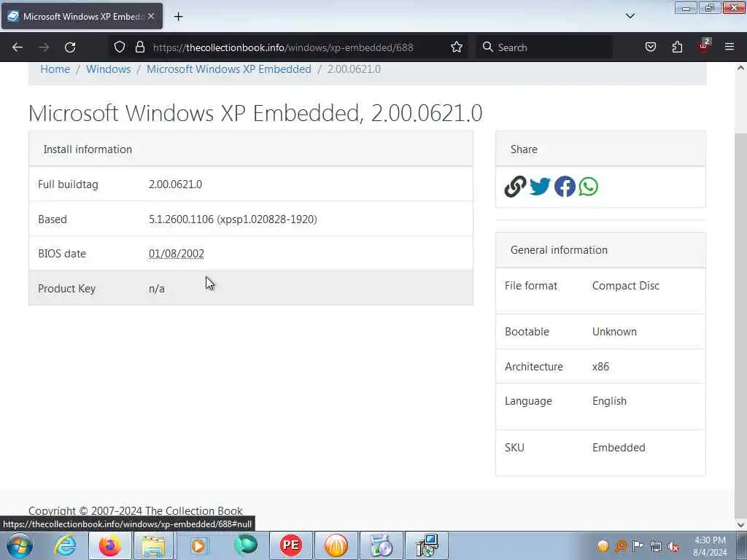Switch to Firefox in taskbar
The height and width of the screenshot is (560, 747).
pyautogui.click(x=109, y=545)
